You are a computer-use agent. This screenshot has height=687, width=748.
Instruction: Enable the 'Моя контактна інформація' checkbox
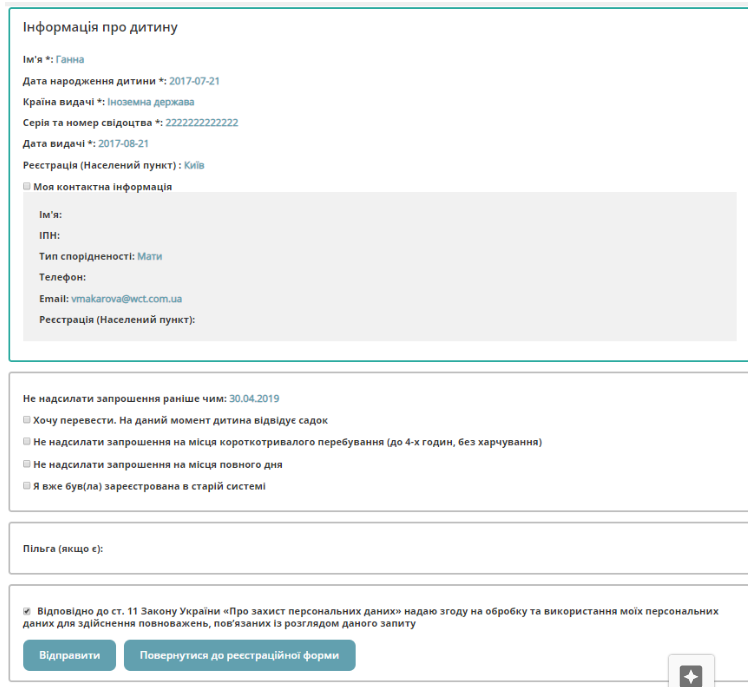pyautogui.click(x=26, y=186)
